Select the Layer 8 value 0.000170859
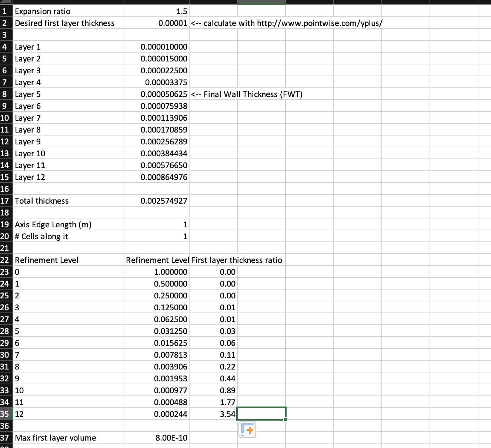Image resolution: width=491 pixels, height=448 pixels. [x=157, y=130]
